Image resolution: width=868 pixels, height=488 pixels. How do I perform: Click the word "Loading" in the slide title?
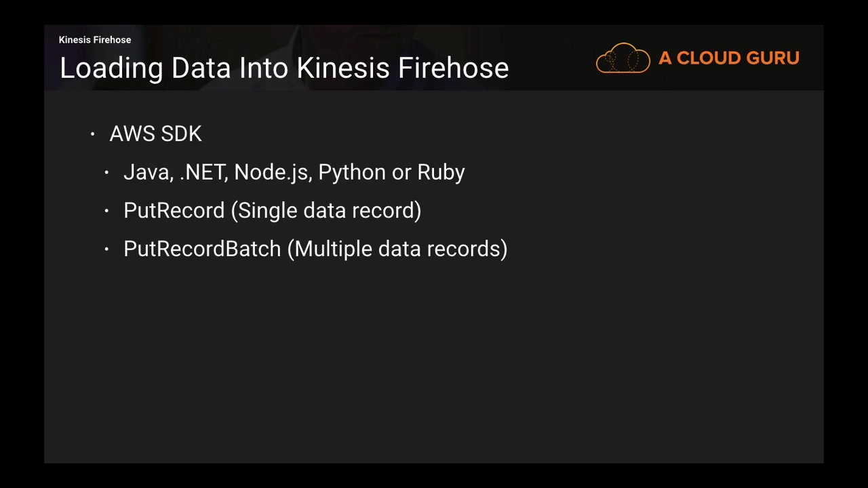pos(111,68)
